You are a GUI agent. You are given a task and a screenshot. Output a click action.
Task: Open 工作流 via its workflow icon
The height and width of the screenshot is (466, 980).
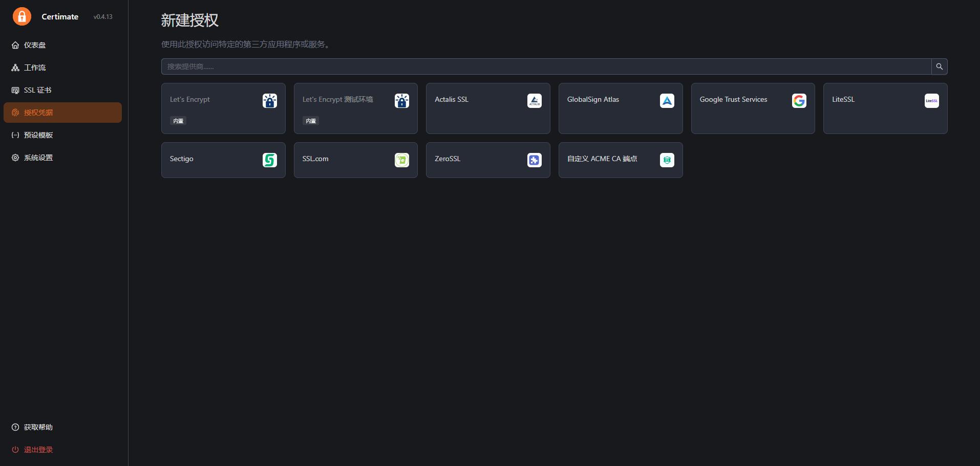coord(15,68)
